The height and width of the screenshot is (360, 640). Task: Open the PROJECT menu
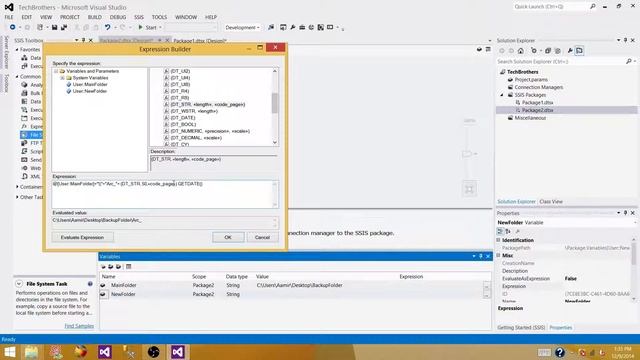(70, 17)
